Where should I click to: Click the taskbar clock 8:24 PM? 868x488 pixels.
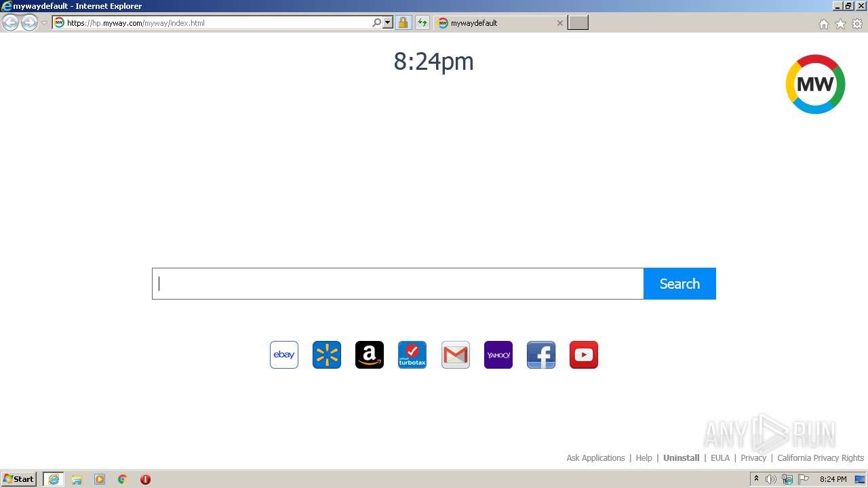coord(833,479)
